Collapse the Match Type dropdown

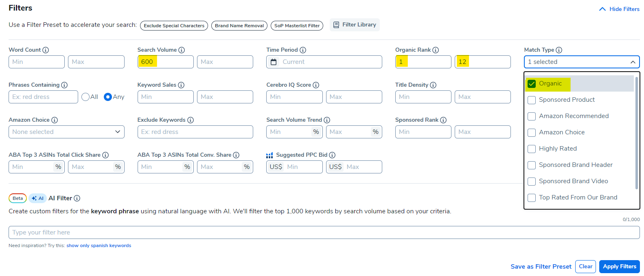(633, 62)
